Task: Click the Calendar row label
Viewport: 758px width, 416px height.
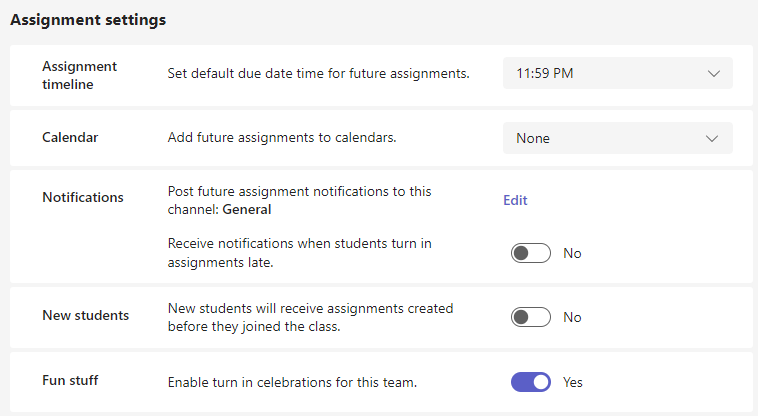Action: (x=70, y=137)
